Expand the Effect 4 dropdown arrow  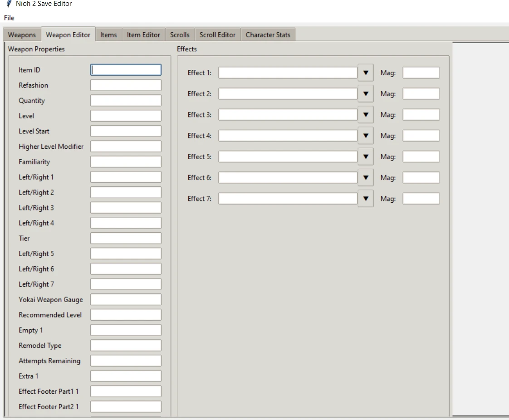click(365, 136)
